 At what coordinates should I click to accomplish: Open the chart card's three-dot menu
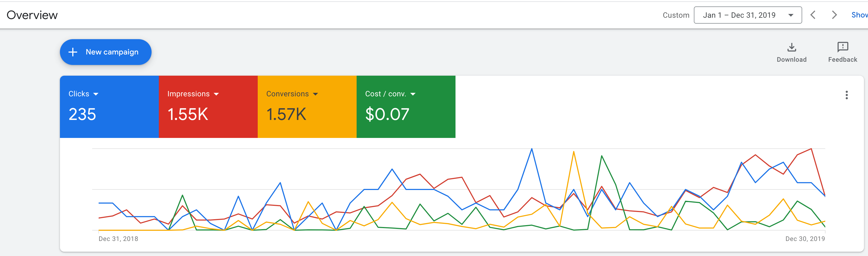846,95
